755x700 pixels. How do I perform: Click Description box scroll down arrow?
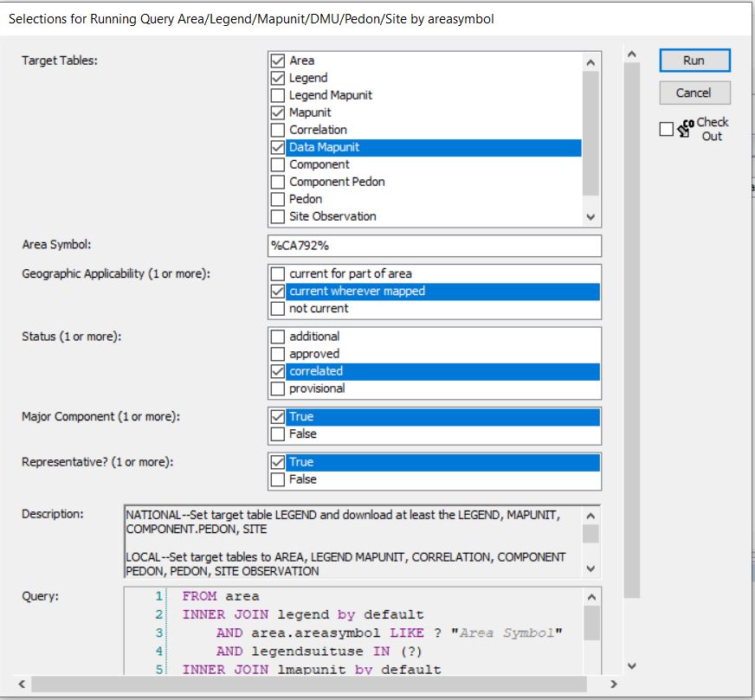point(591,568)
